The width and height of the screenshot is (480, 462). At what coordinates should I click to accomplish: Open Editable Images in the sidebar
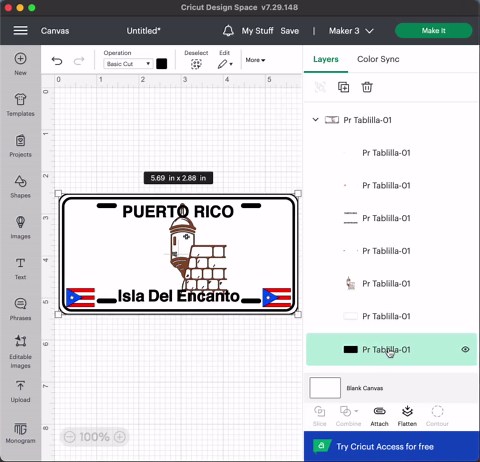pyautogui.click(x=20, y=352)
